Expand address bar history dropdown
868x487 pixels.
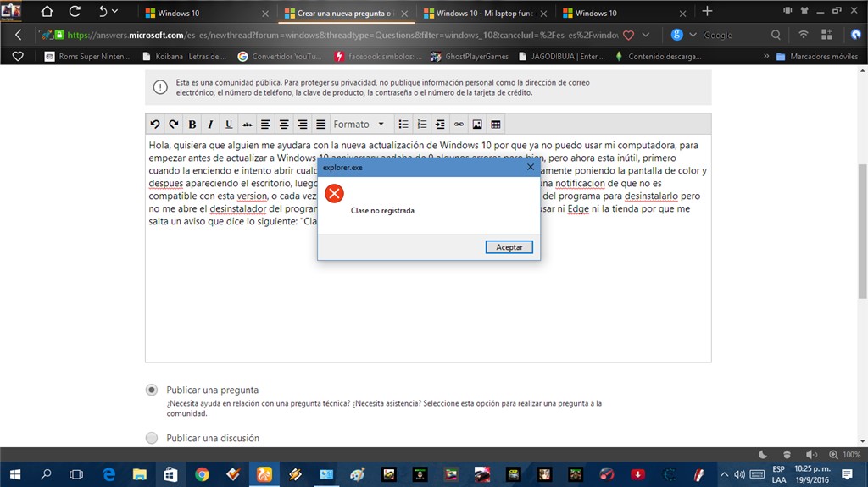pyautogui.click(x=645, y=35)
